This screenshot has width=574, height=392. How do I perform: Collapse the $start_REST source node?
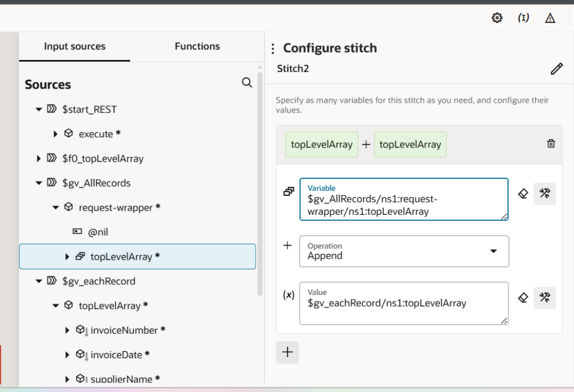click(x=39, y=109)
